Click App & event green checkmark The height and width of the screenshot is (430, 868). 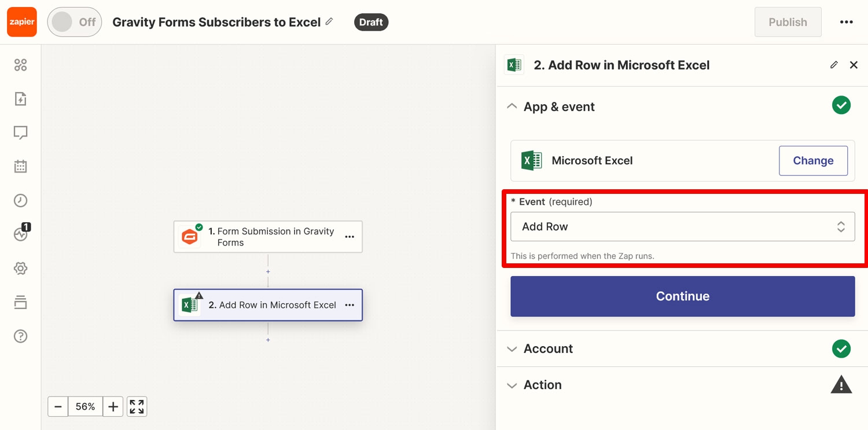point(841,106)
